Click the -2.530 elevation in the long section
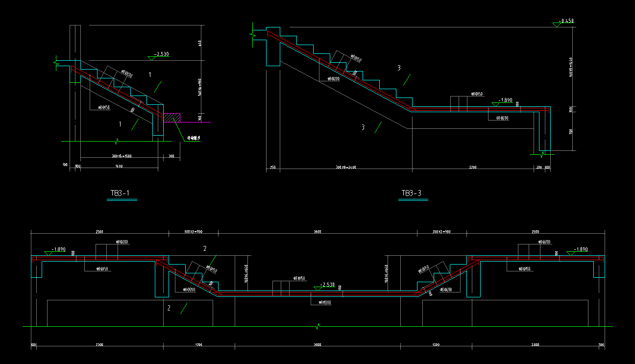 (x=327, y=285)
